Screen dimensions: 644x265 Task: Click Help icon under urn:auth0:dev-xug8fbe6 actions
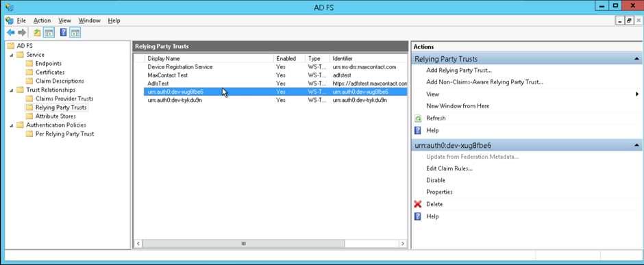click(x=418, y=216)
